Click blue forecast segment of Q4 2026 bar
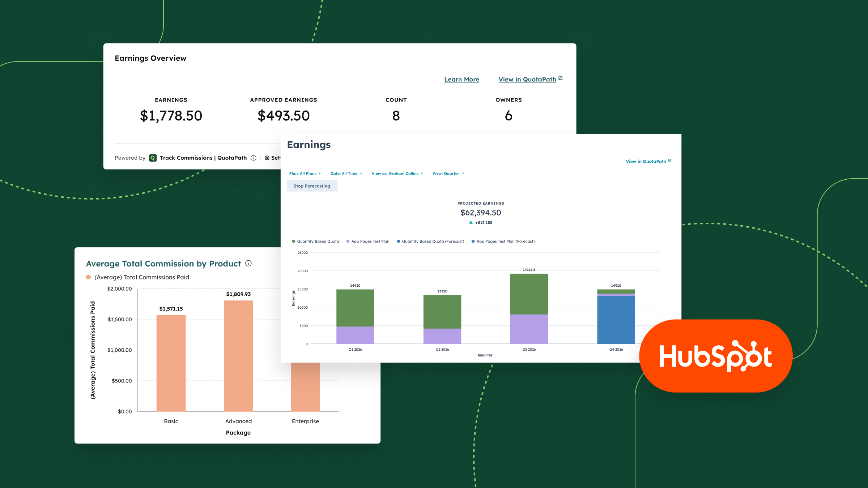868x488 pixels. pos(616,320)
